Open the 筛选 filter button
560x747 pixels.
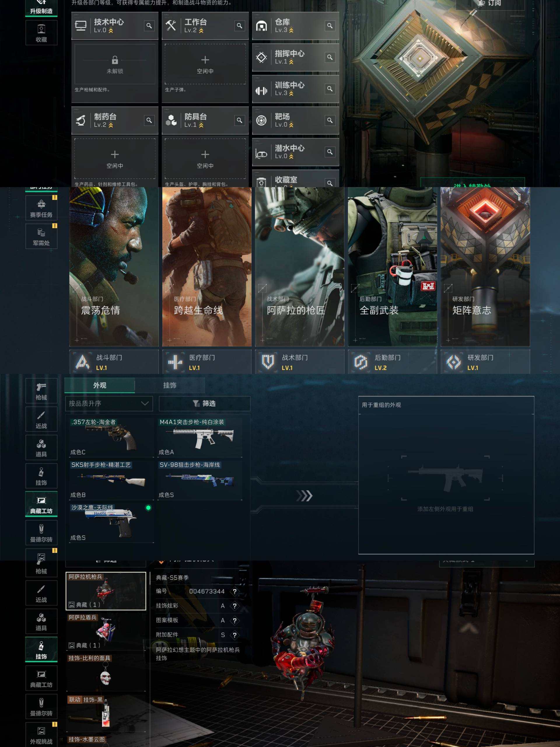pyautogui.click(x=204, y=403)
